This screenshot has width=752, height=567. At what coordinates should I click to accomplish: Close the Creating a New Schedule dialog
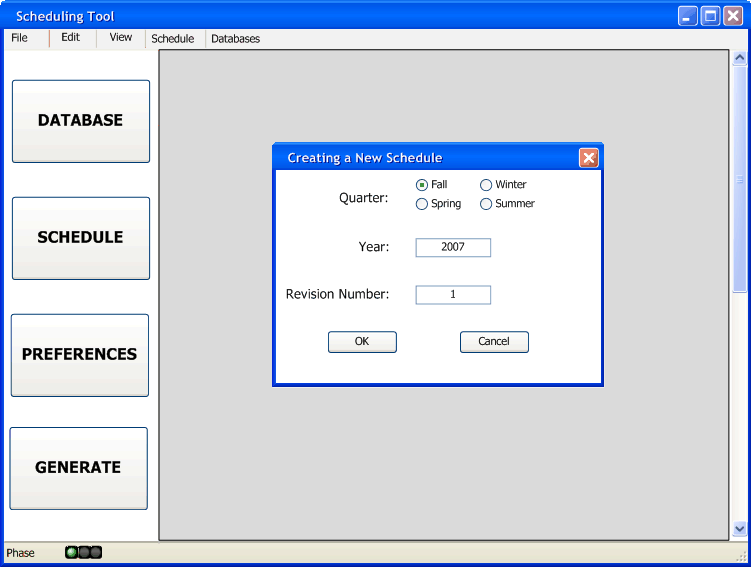coord(588,158)
